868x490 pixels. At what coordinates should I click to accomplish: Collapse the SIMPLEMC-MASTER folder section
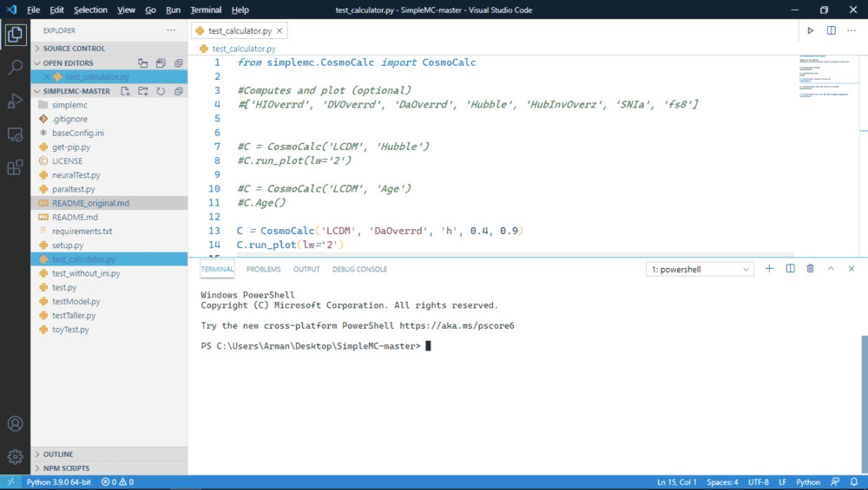coord(74,91)
